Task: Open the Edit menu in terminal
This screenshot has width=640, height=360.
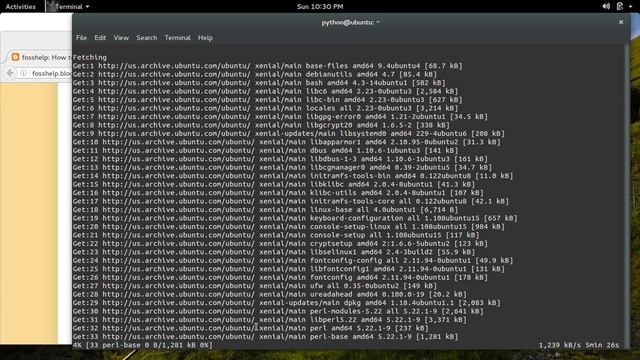Action: click(x=100, y=38)
